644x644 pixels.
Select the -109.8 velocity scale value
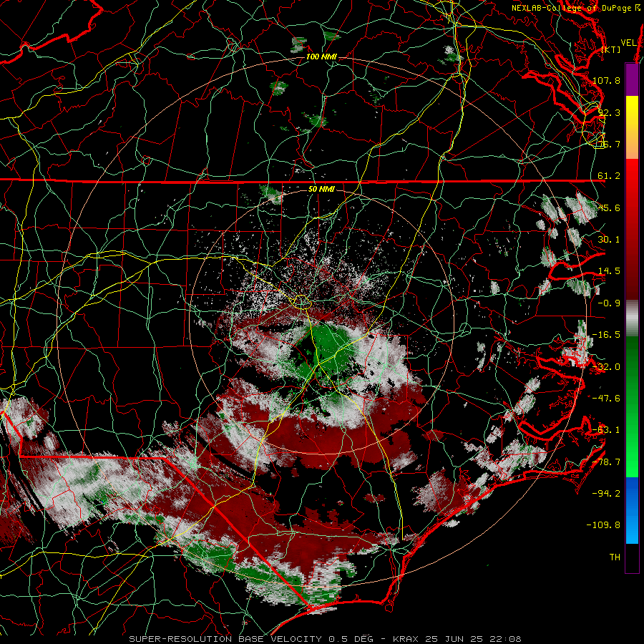[604, 525]
